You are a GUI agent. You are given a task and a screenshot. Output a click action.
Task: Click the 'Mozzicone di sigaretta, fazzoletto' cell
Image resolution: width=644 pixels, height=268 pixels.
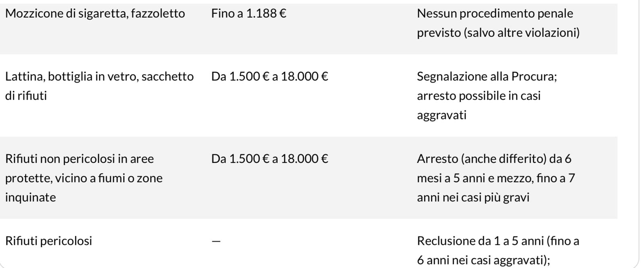[95, 13]
